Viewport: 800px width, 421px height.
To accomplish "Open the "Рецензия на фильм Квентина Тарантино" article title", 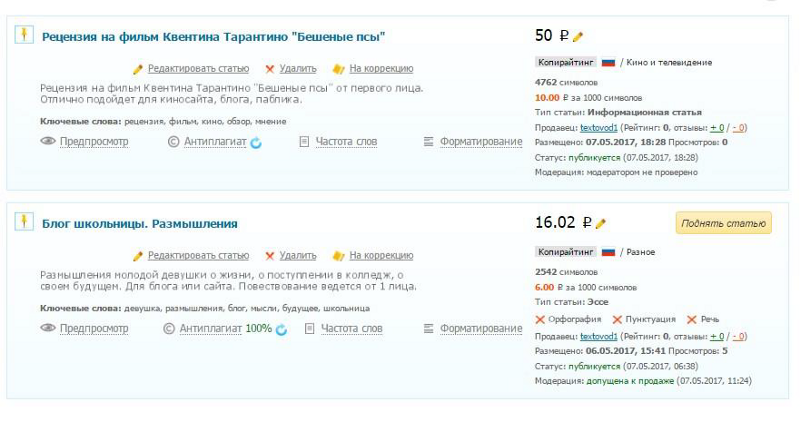I will 214,37.
